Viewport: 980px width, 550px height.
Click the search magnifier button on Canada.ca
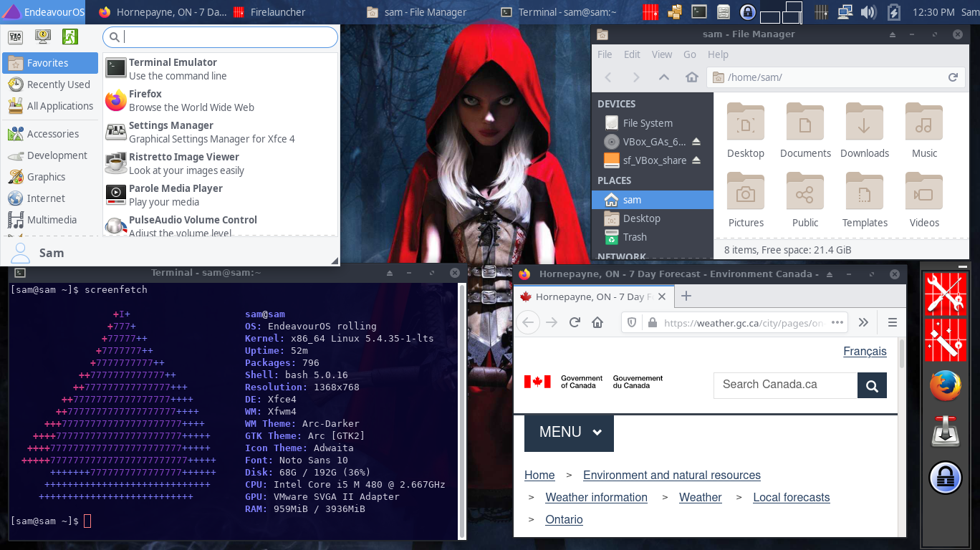click(872, 385)
